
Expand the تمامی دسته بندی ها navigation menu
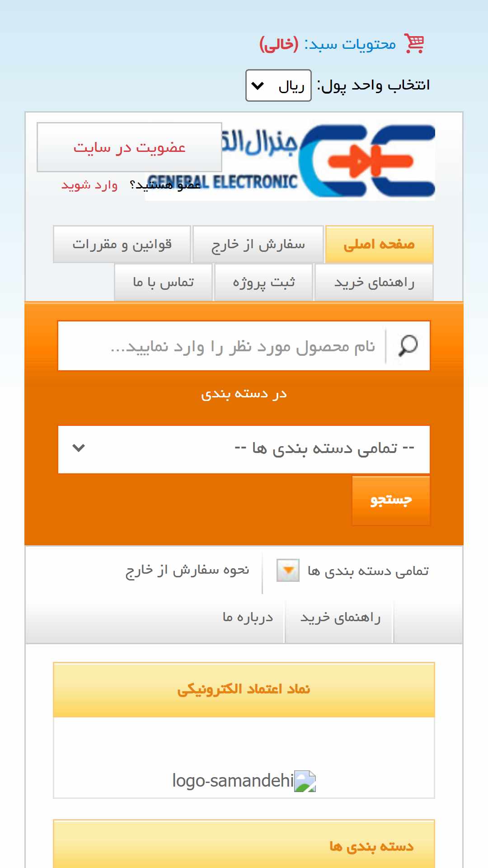(368, 571)
